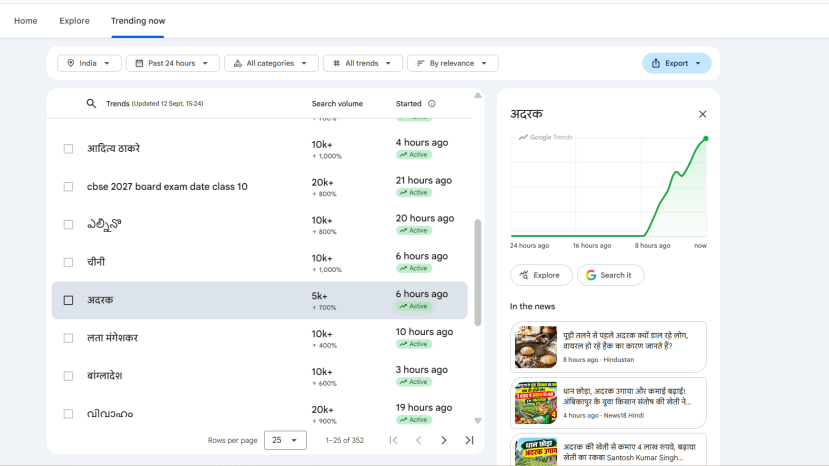Tick the बांग्लादेश checkbox

[68, 376]
